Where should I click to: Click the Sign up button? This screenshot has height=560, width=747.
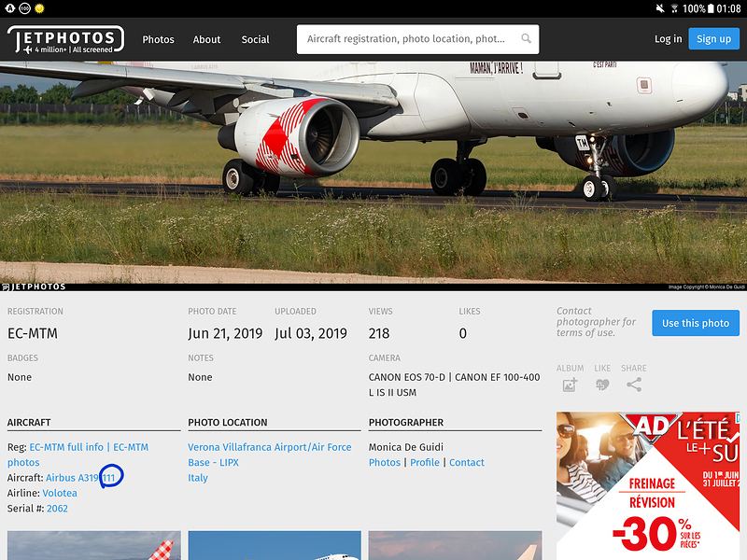click(x=713, y=39)
